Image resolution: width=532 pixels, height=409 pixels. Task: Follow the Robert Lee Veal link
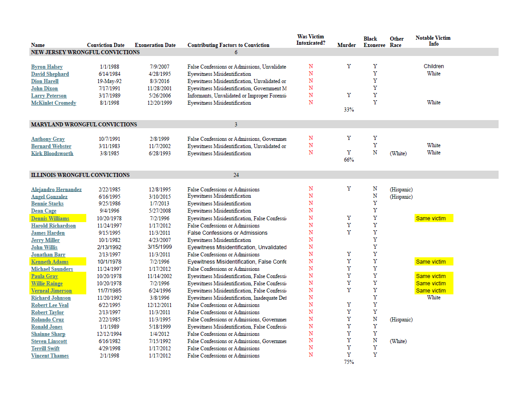coord(50,305)
